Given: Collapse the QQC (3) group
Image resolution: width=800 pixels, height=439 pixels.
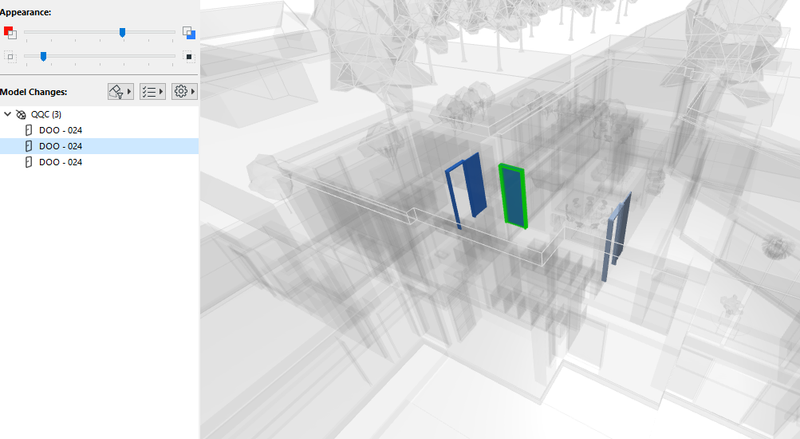Looking at the screenshot, I should (7, 114).
